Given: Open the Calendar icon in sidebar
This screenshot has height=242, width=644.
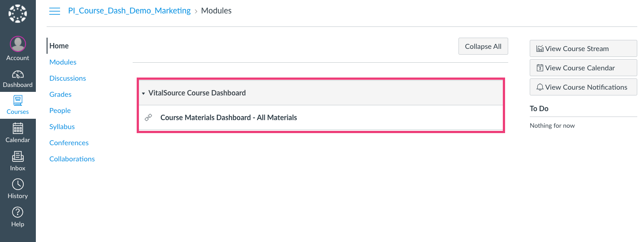Looking at the screenshot, I should (x=18, y=129).
